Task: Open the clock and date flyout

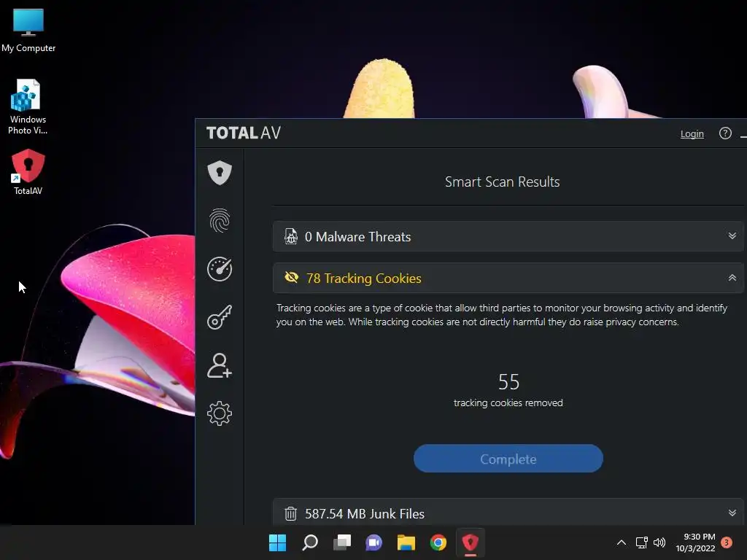Action: click(x=695, y=542)
